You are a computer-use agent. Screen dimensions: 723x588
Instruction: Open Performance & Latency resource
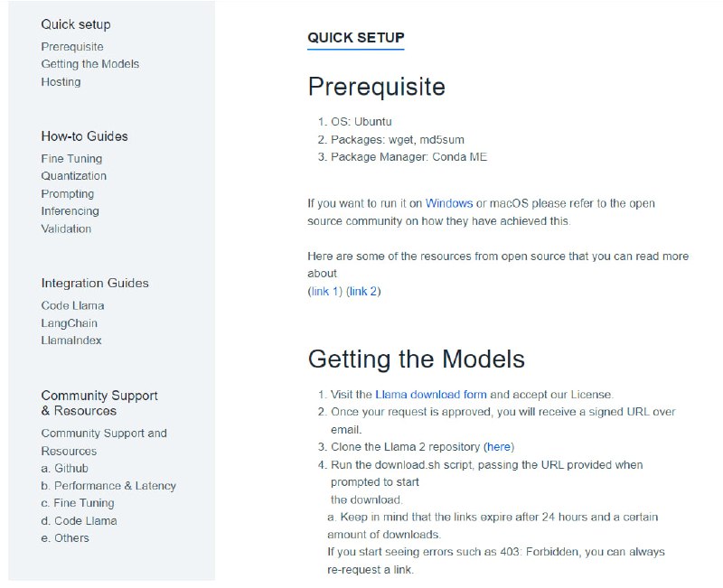click(108, 486)
